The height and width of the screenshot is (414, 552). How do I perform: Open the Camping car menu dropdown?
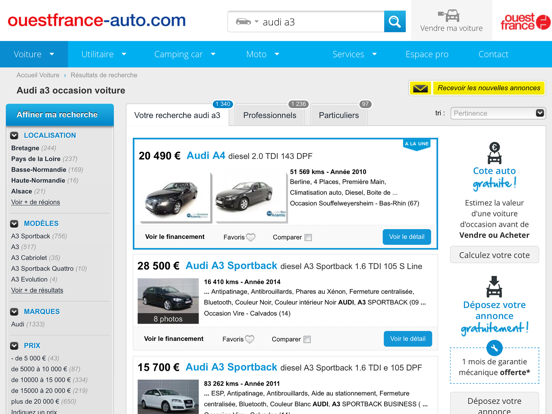(184, 54)
